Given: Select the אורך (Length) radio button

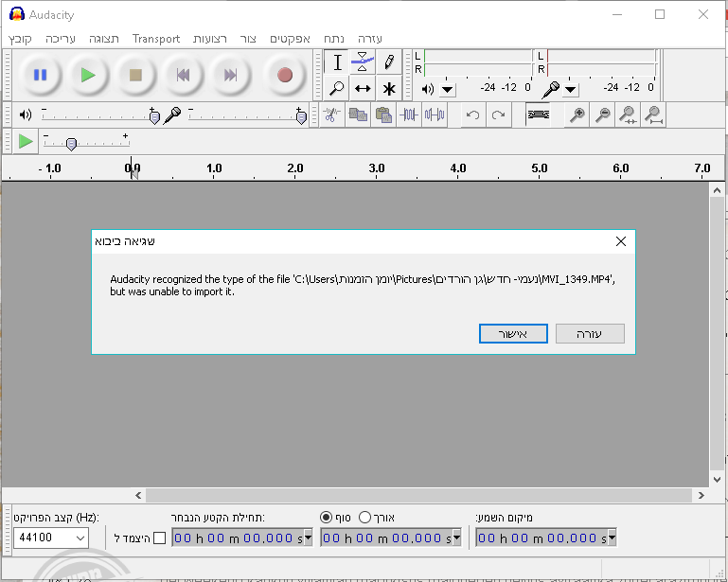Looking at the screenshot, I should pyautogui.click(x=364, y=517).
